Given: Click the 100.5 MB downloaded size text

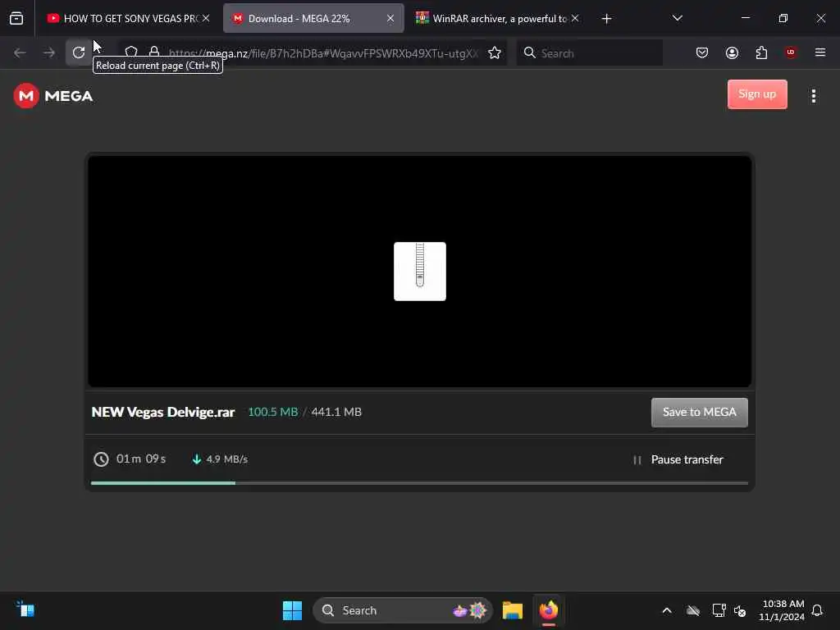Looking at the screenshot, I should pyautogui.click(x=272, y=412).
